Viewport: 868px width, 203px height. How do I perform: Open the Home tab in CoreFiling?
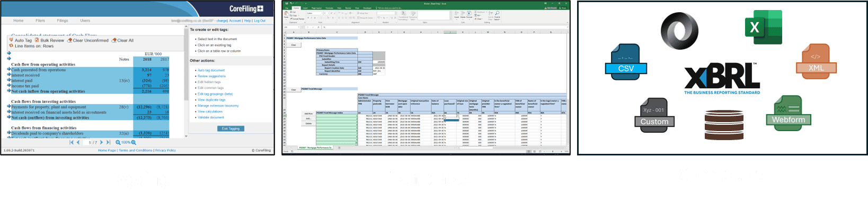19,21
